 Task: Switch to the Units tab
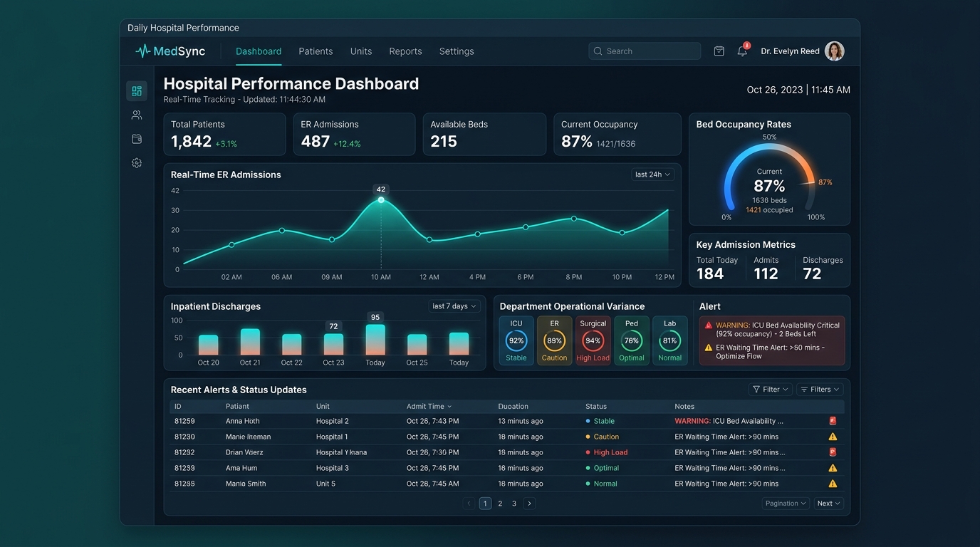361,51
